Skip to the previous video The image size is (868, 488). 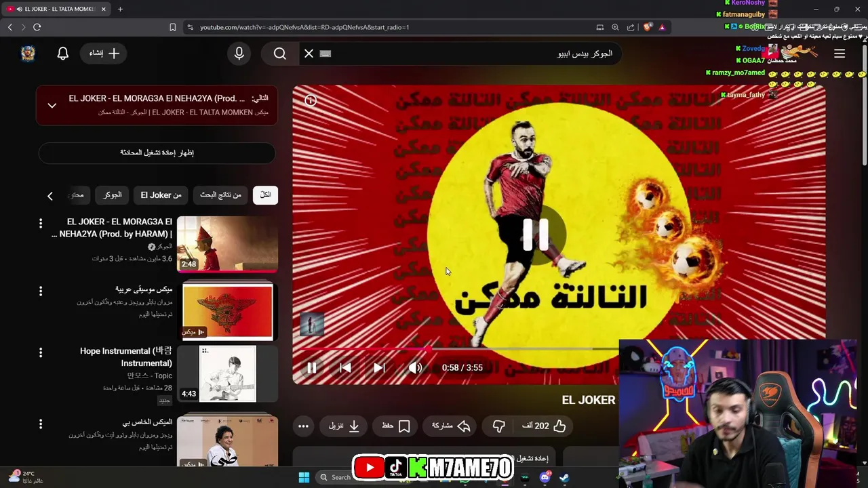click(345, 367)
